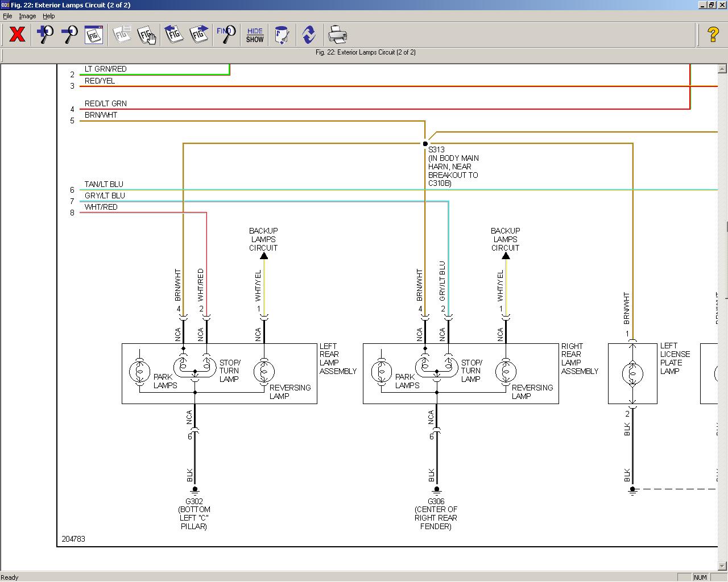This screenshot has width=728, height=582.
Task: Select the FIG hand pan tool
Action: point(147,35)
